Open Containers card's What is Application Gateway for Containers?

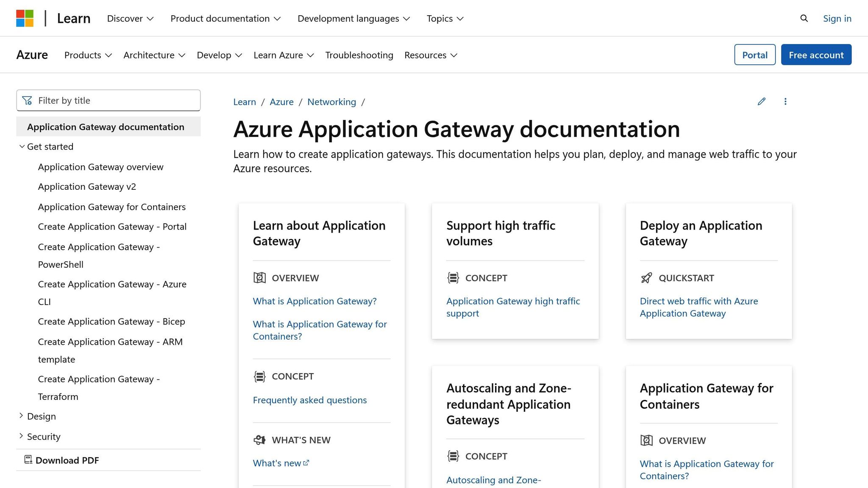coord(707,470)
